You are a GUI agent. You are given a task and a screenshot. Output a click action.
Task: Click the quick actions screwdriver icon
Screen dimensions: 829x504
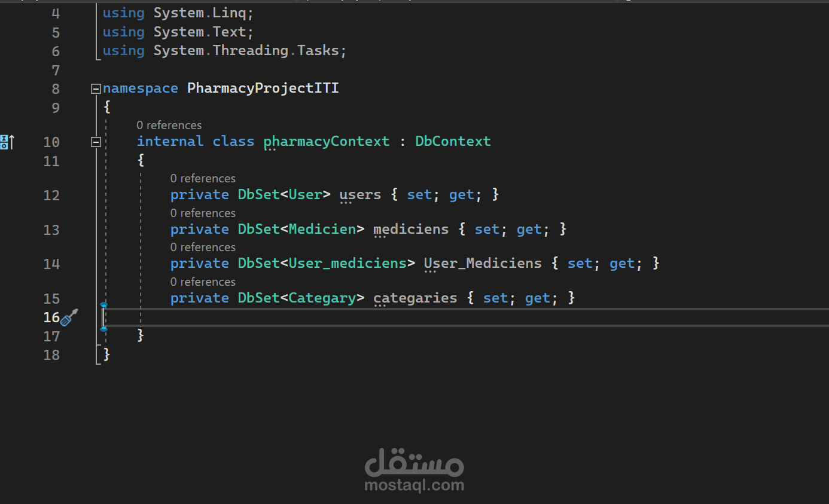point(69,317)
